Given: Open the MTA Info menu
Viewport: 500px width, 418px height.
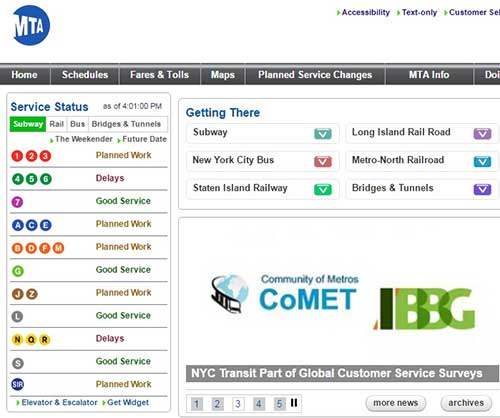Looking at the screenshot, I should click(x=429, y=75).
